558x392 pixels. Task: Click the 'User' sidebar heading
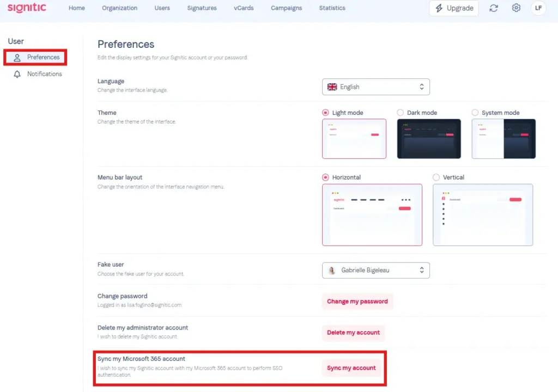[x=16, y=41]
